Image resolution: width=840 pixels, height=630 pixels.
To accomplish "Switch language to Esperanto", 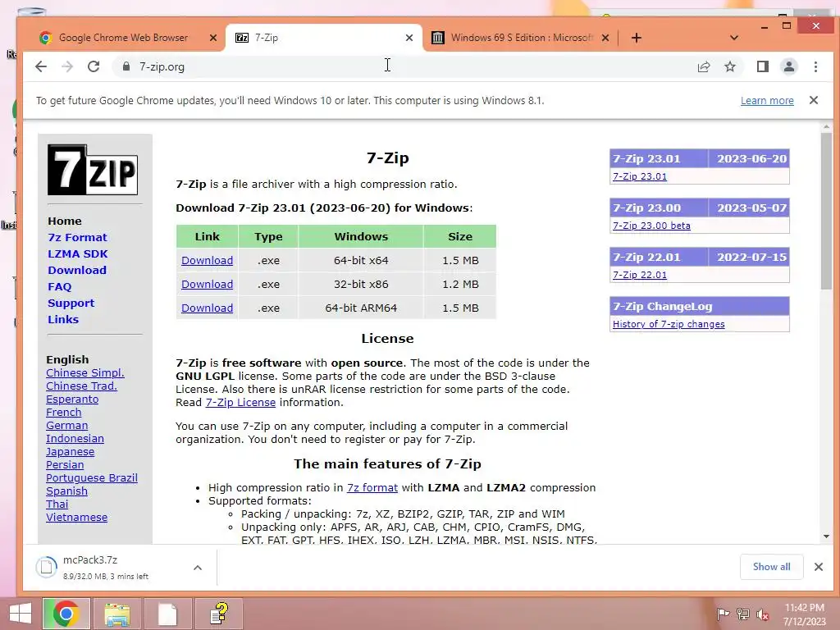I will tap(72, 399).
